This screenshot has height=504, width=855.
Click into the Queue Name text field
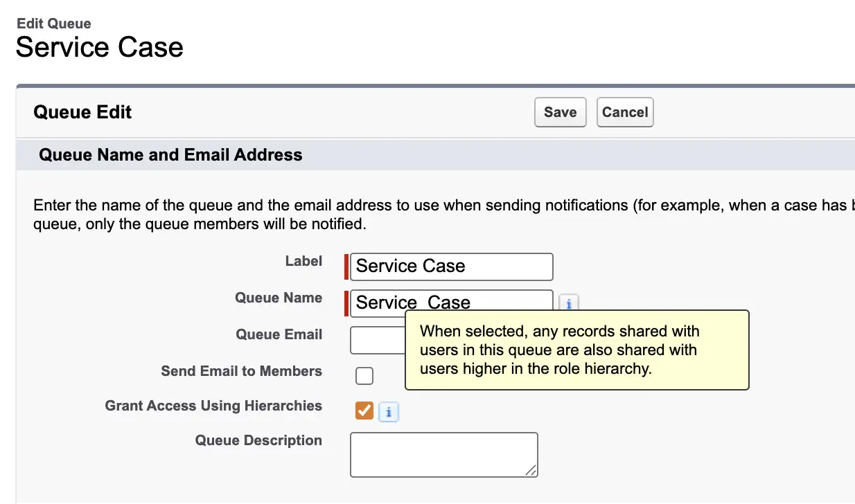coord(451,301)
